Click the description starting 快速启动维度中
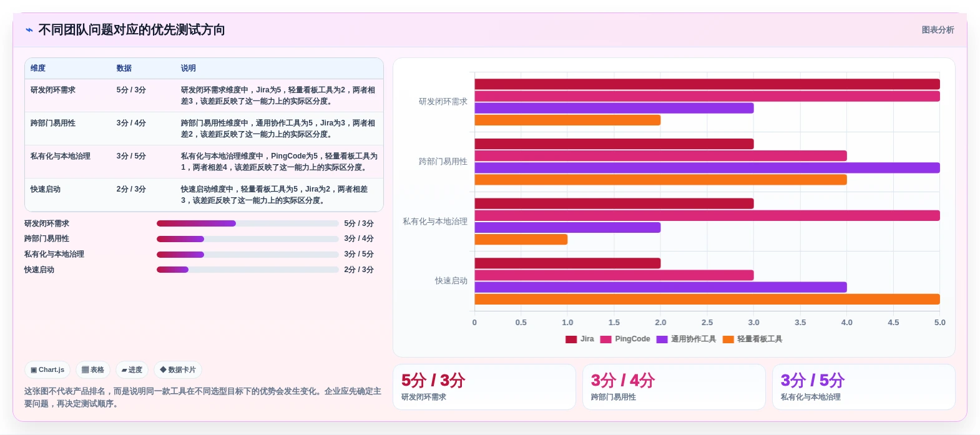980x435 pixels. [275, 195]
